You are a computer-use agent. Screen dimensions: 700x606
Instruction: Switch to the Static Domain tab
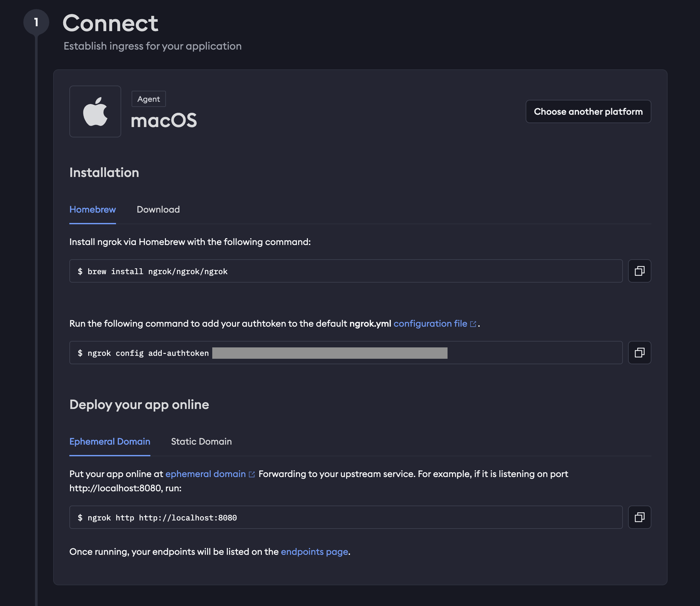click(201, 441)
